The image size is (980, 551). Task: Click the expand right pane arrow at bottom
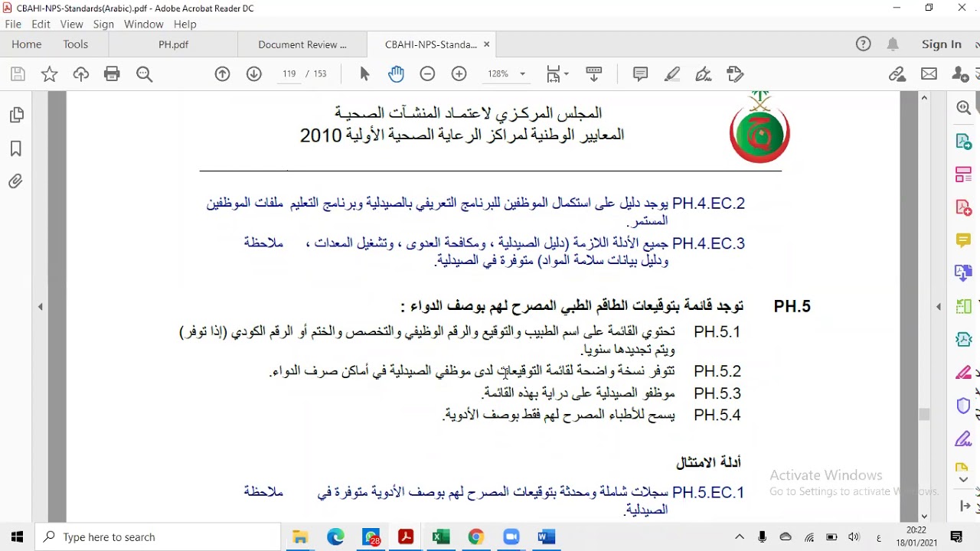click(x=964, y=506)
